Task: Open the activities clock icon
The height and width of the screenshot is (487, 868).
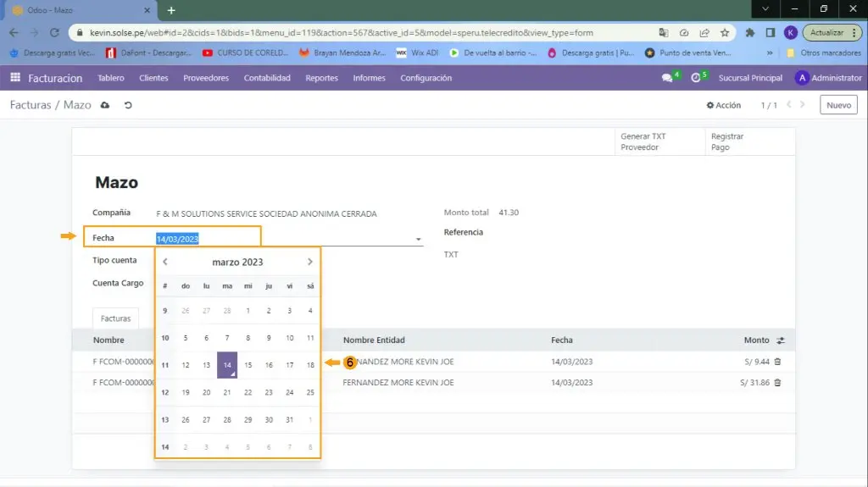Action: (x=697, y=78)
